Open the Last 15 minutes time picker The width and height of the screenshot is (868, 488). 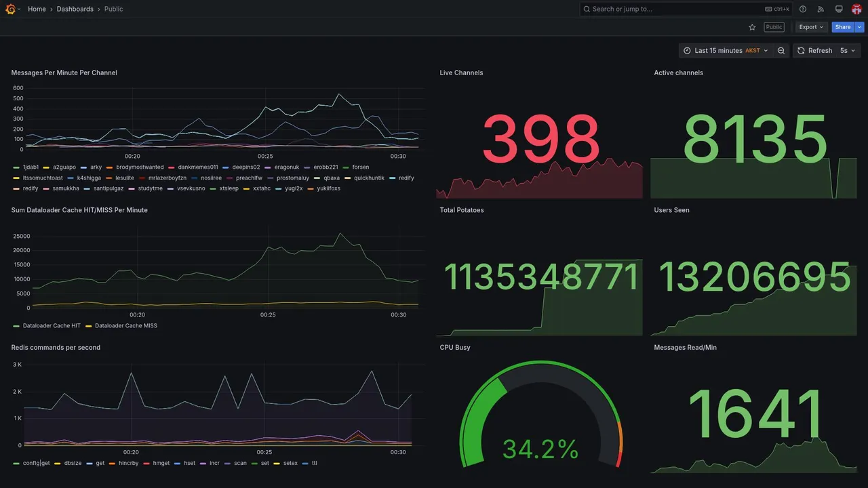click(x=726, y=51)
